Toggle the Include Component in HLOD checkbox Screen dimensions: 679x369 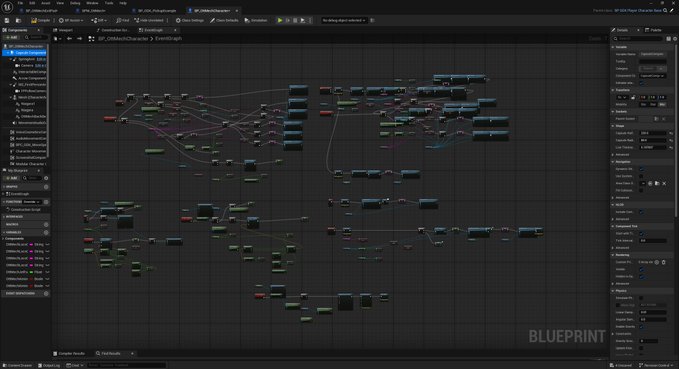coord(641,212)
